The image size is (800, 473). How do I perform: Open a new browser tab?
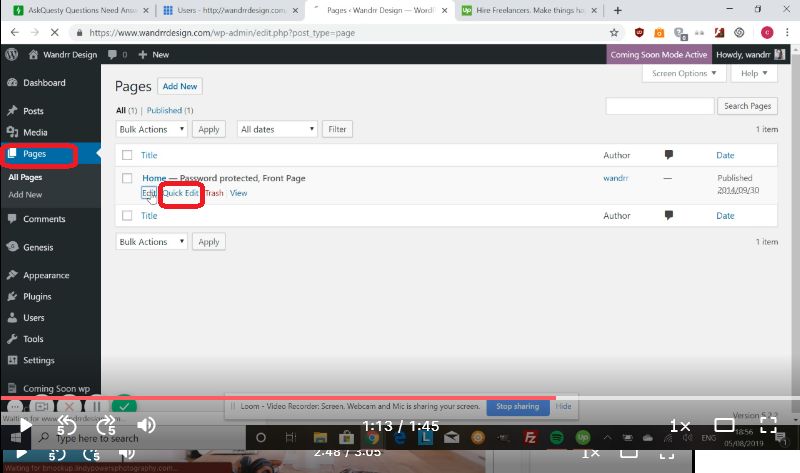click(x=617, y=10)
